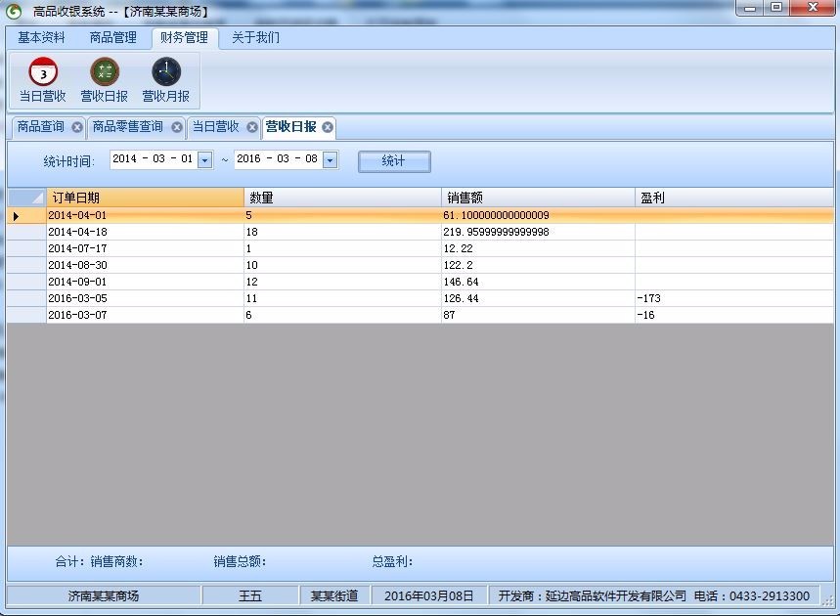The image size is (840, 616).
Task: Close the 商品查询 tab via its x icon
Action: pyautogui.click(x=76, y=127)
